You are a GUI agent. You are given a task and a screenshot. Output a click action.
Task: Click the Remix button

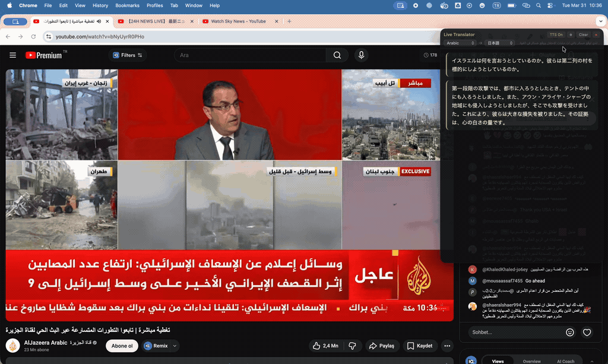point(156,346)
